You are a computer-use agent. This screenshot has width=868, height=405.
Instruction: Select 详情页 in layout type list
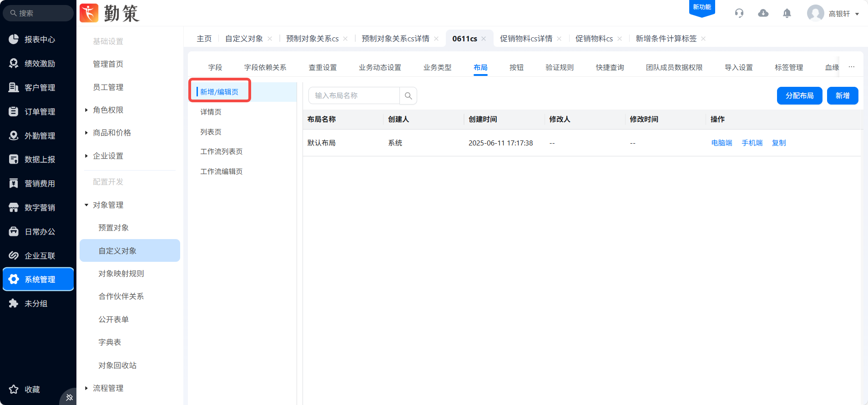coord(211,112)
